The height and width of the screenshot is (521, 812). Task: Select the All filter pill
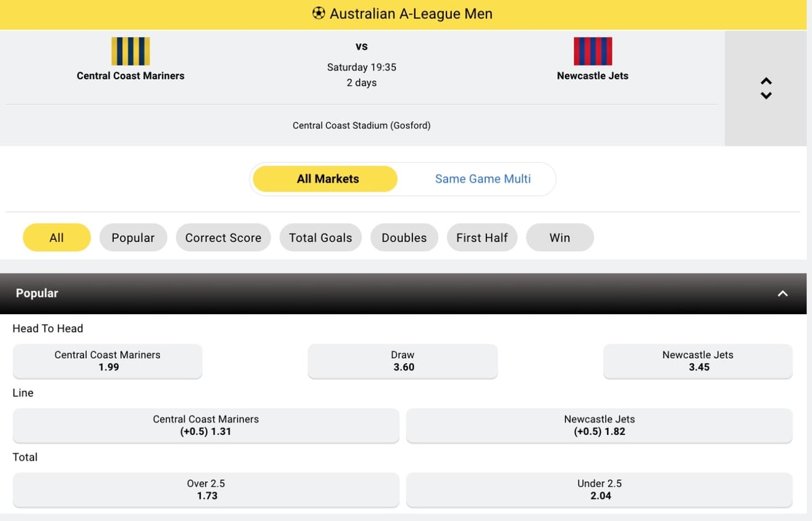[x=56, y=237]
